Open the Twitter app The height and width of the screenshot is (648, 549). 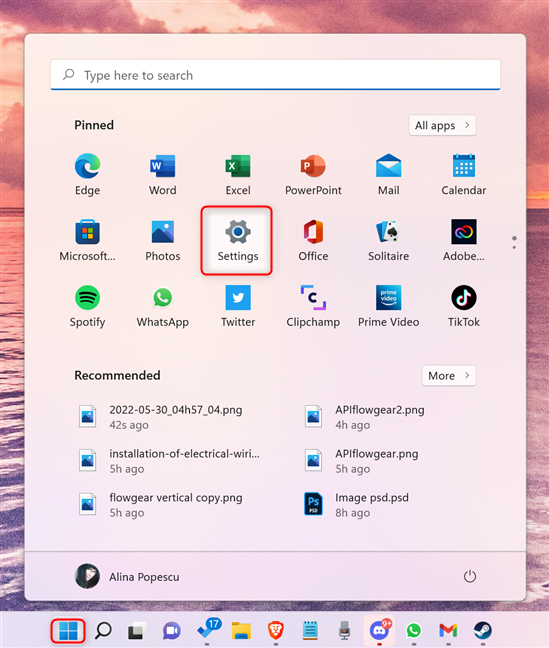click(238, 306)
